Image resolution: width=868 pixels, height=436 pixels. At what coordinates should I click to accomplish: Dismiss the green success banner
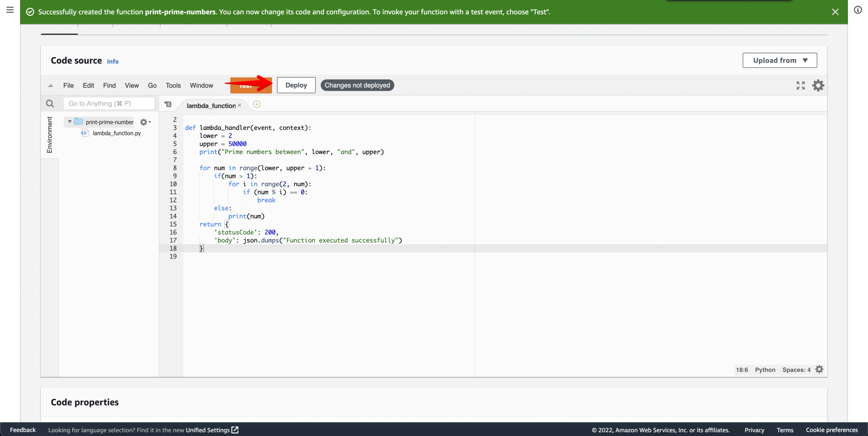tap(835, 12)
